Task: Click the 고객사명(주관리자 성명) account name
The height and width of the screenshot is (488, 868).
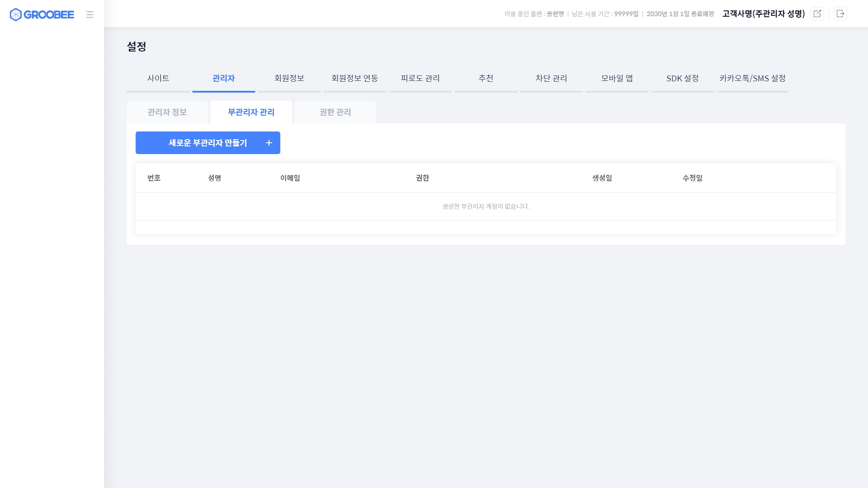Action: click(x=764, y=14)
